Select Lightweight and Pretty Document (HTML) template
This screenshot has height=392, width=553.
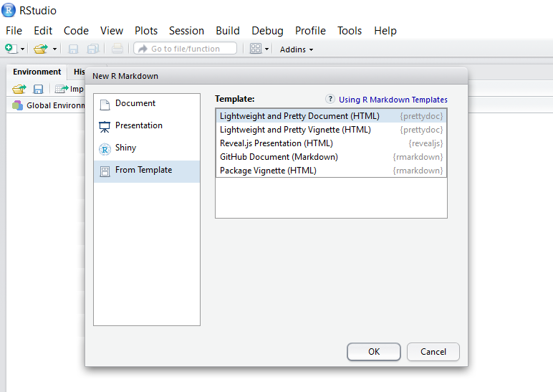(x=331, y=116)
